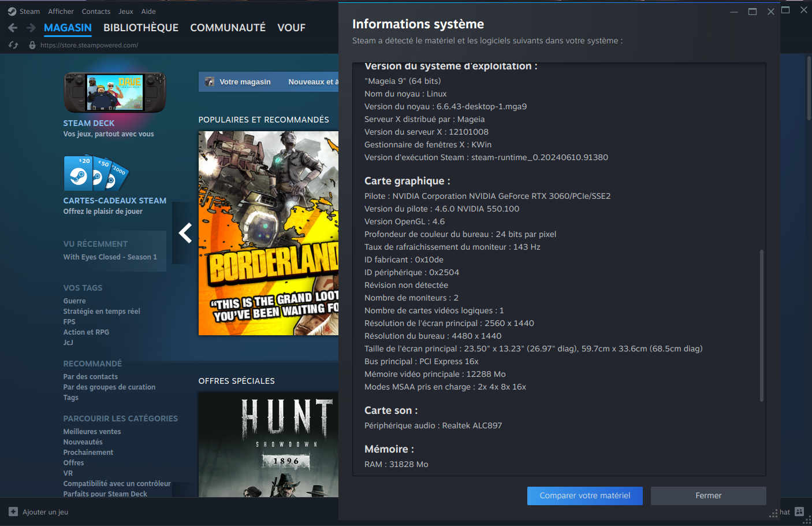812x526 pixels.
Task: Switch to the BIBLIOTHÈQUE tab
Action: click(141, 28)
